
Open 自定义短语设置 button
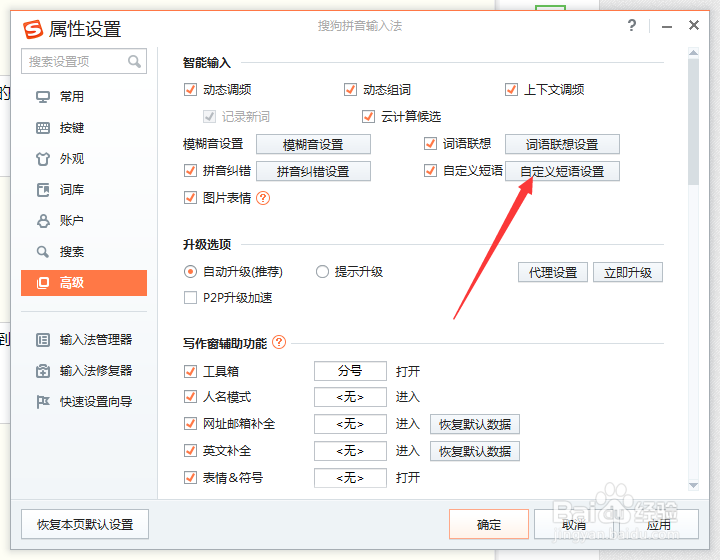pyautogui.click(x=562, y=171)
